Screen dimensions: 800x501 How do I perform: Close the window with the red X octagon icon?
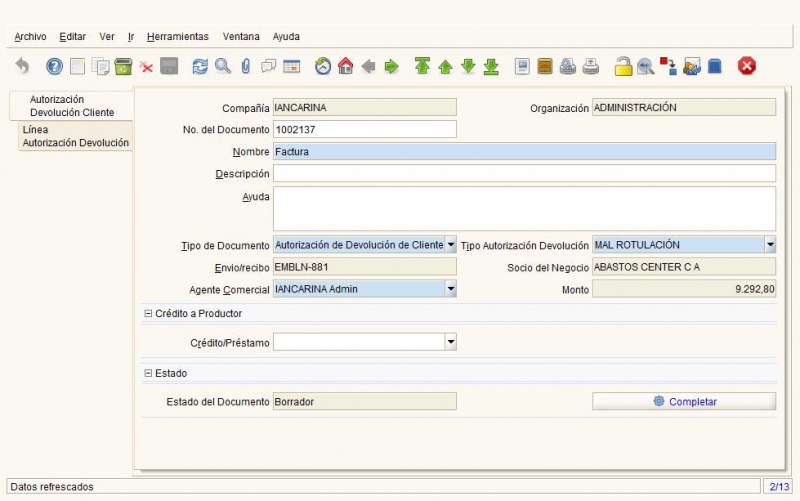click(x=746, y=66)
